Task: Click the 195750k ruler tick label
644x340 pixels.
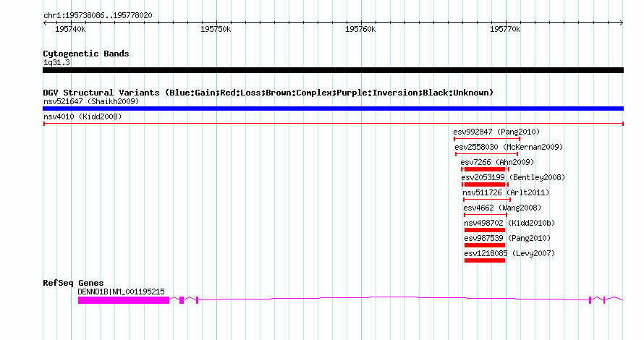Action: pos(216,29)
